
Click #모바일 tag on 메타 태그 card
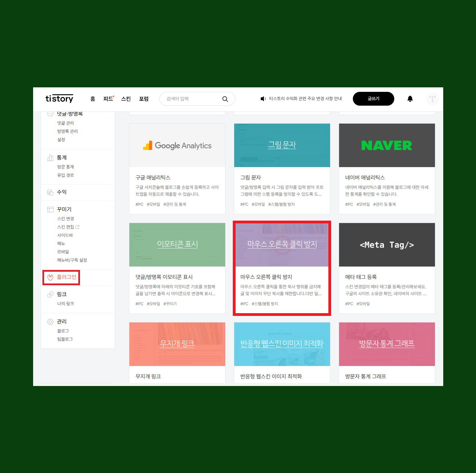click(363, 304)
